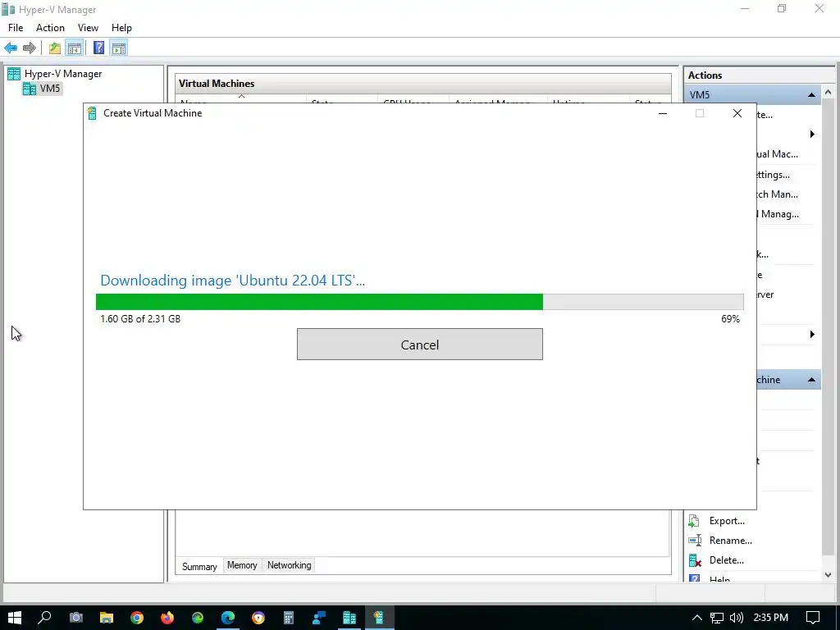The image size is (840, 630).
Task: Click the blue Back arrow in toolbar
Action: 11,48
